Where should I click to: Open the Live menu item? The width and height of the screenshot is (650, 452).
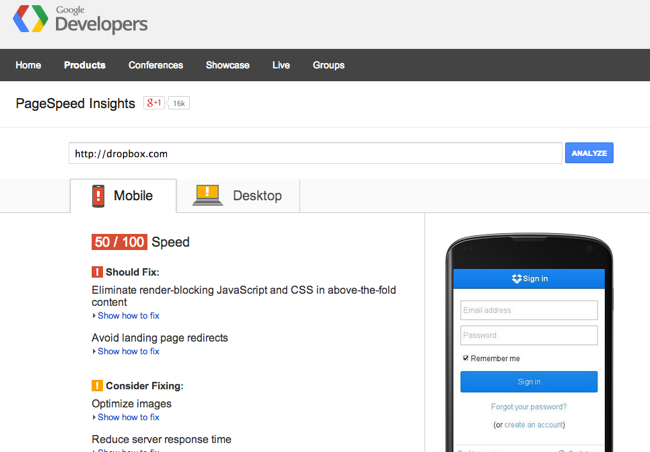[x=281, y=65]
